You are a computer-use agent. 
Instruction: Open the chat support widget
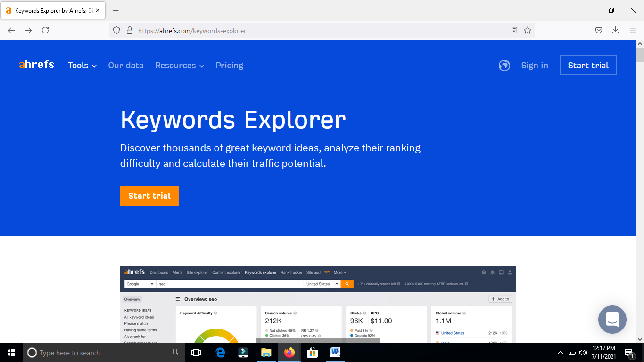click(x=612, y=320)
